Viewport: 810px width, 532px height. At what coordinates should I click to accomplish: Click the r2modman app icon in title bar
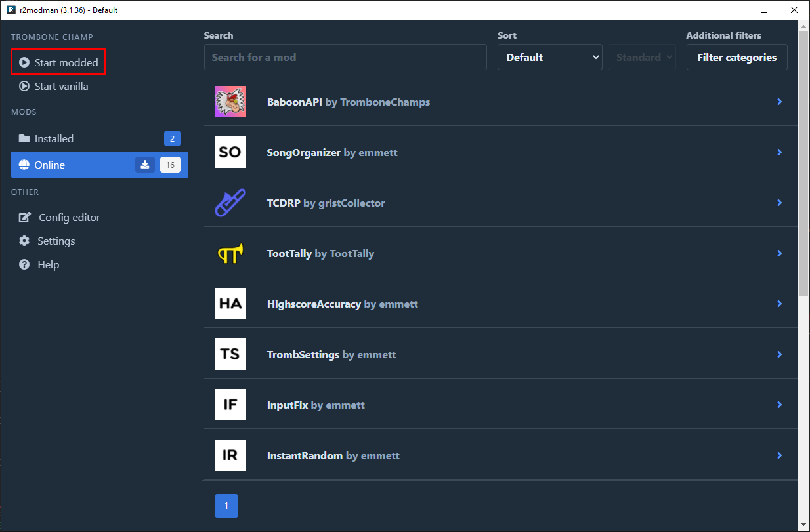click(11, 10)
